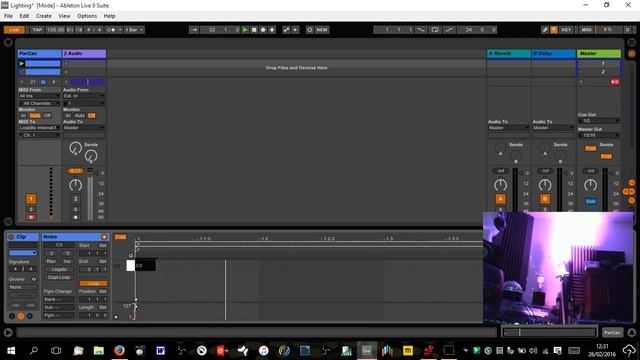Screen dimensions: 640x360
Task: Open the Help menu
Action: click(109, 16)
